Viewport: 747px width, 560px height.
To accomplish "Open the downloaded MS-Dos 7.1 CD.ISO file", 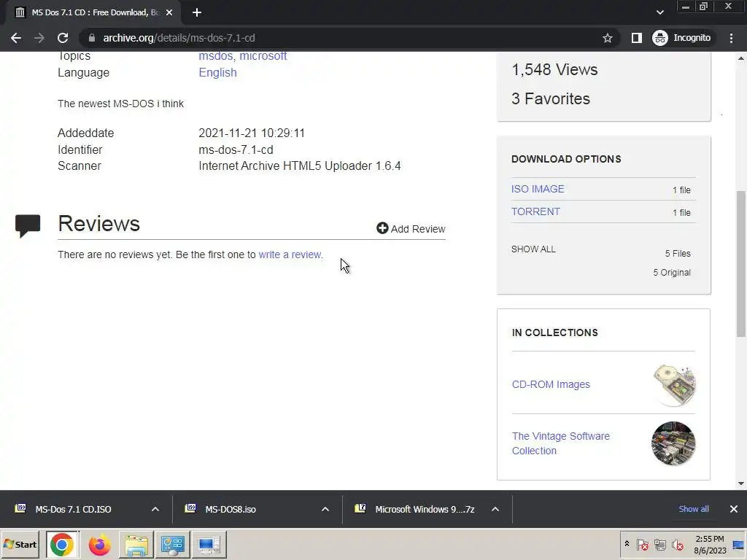I will (x=73, y=510).
